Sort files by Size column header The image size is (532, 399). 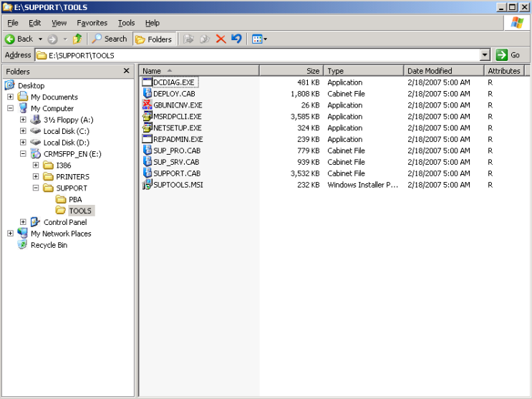click(x=291, y=71)
